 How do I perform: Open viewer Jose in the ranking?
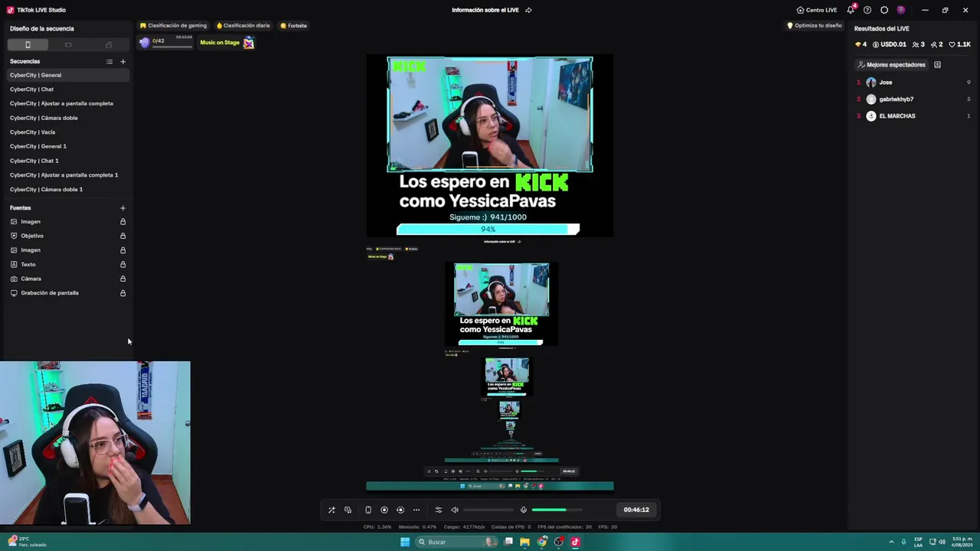[x=913, y=83]
